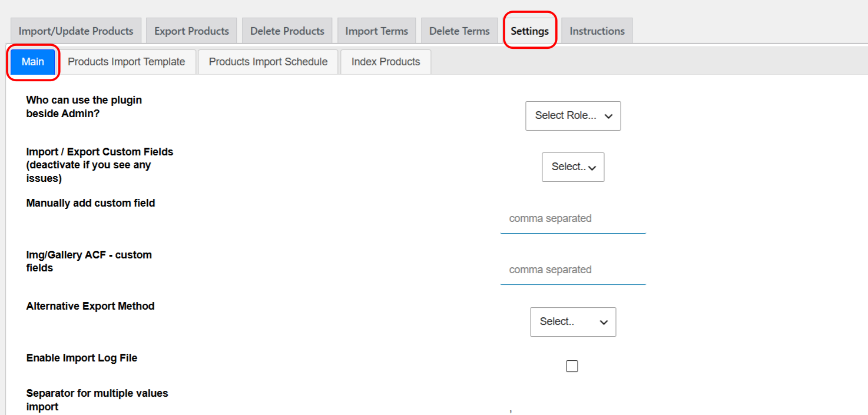Open the Import/Update Products tab

pos(76,31)
